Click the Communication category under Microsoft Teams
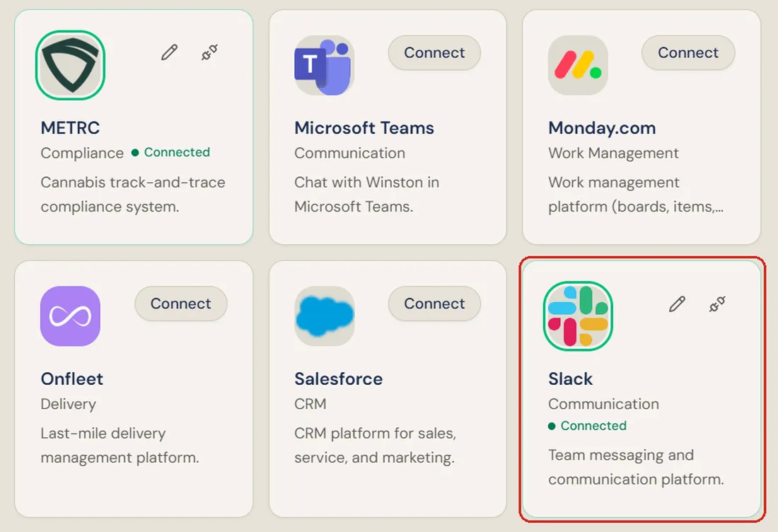 pyautogui.click(x=350, y=153)
